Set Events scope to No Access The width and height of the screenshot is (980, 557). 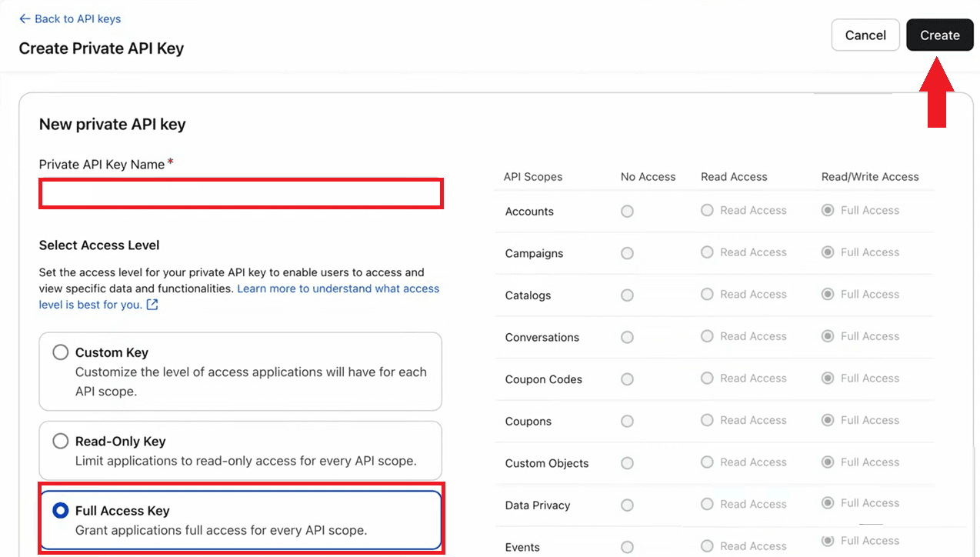pyautogui.click(x=627, y=547)
